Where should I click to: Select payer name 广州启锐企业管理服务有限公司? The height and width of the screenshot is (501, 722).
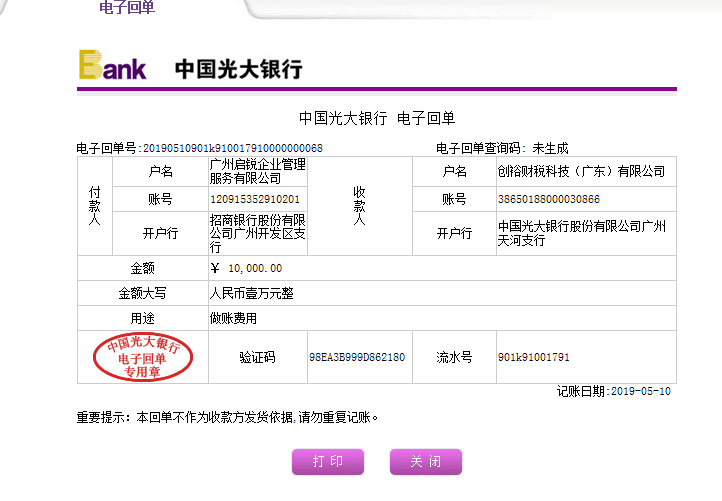pyautogui.click(x=257, y=171)
